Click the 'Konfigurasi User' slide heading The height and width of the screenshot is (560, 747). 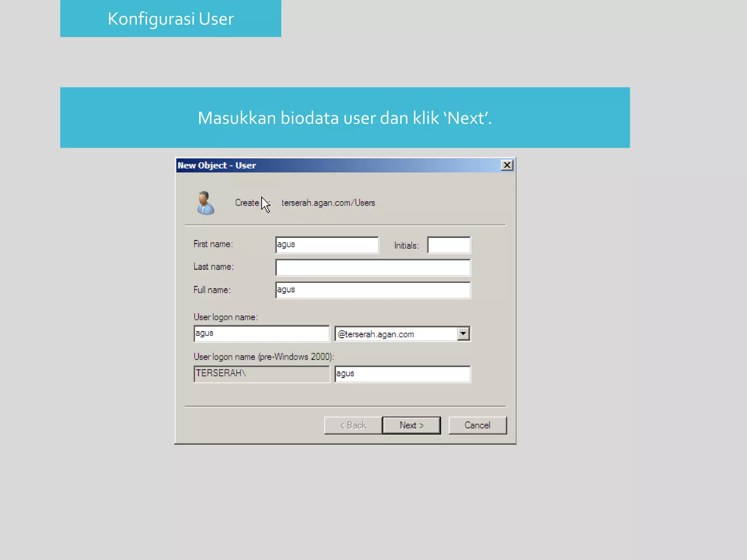click(171, 19)
